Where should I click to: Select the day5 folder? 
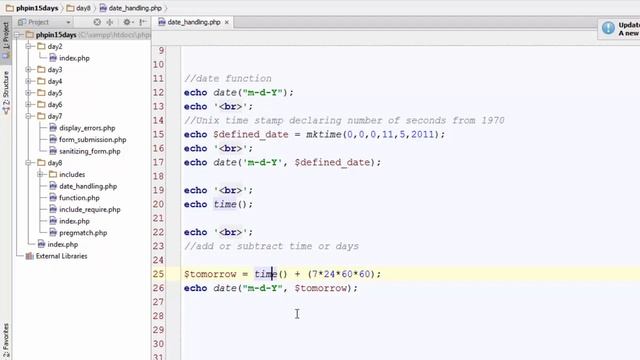pos(55,93)
